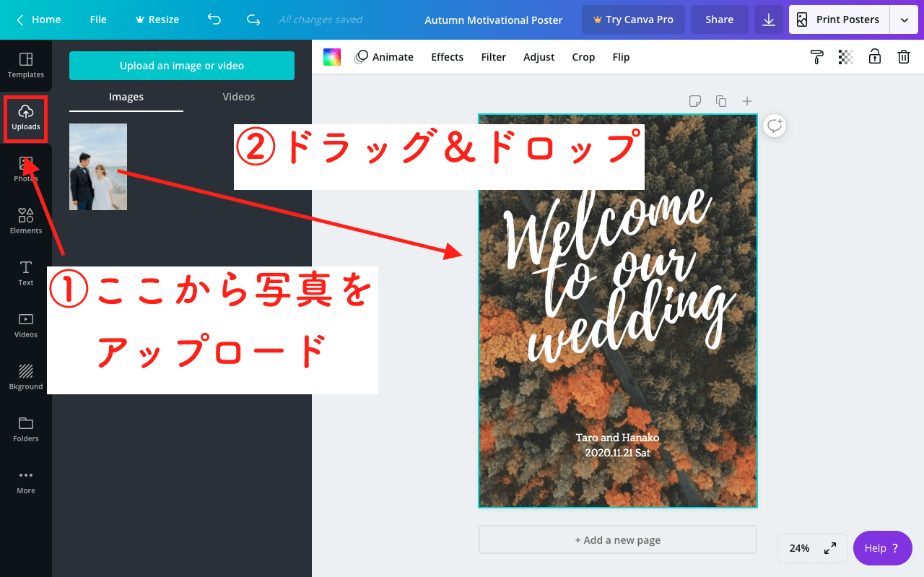The image size is (924, 577).
Task: Open the Bkground sidebar panel
Action: (26, 377)
